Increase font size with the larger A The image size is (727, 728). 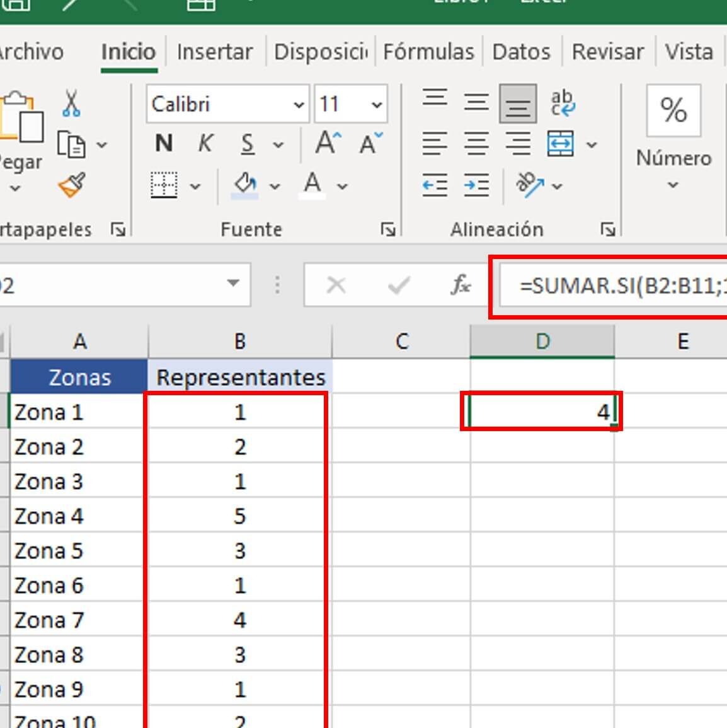point(328,144)
